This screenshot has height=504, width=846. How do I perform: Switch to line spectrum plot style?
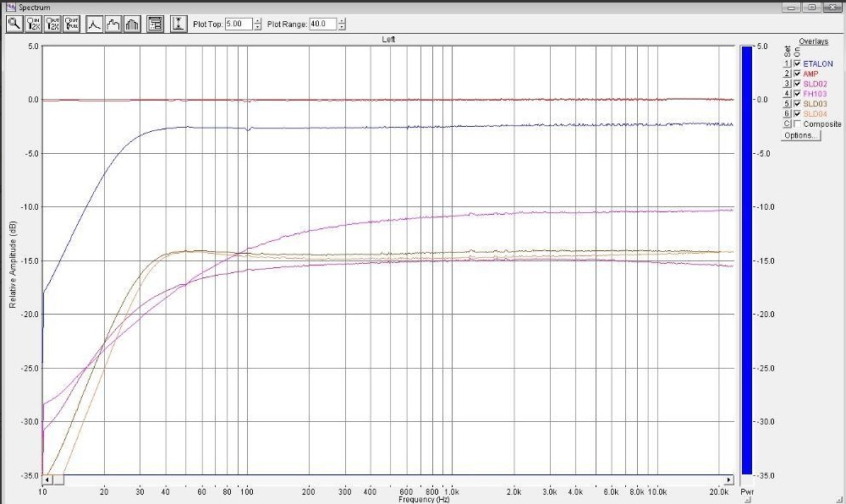tap(95, 25)
